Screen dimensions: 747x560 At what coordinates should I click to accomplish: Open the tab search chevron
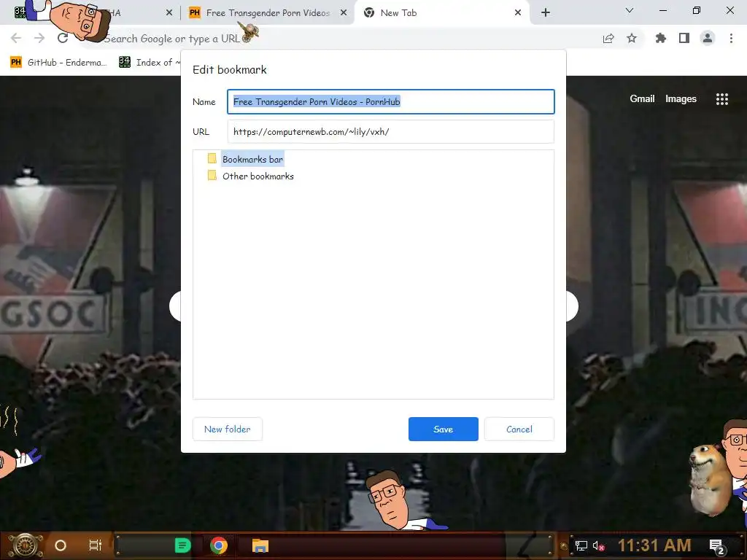(630, 10)
